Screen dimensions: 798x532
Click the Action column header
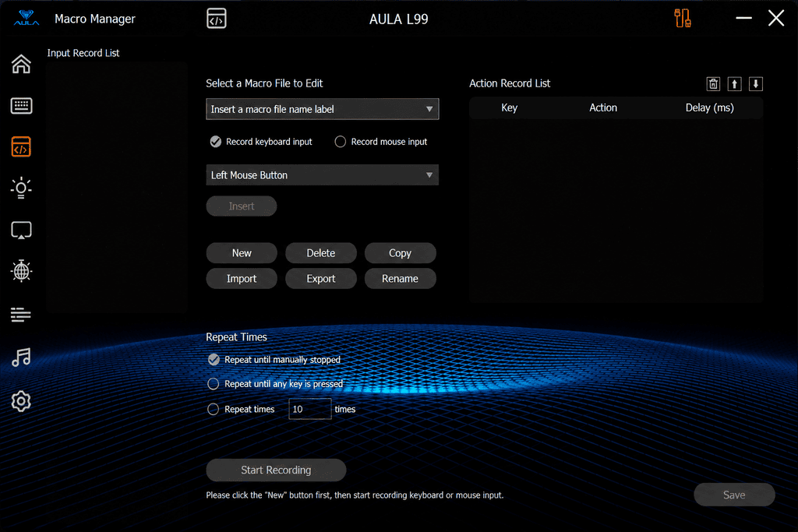click(x=603, y=107)
